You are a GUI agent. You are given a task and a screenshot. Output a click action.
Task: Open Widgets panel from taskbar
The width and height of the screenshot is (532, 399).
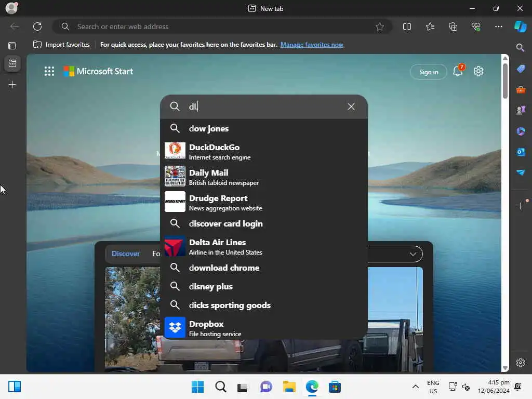pos(15,387)
